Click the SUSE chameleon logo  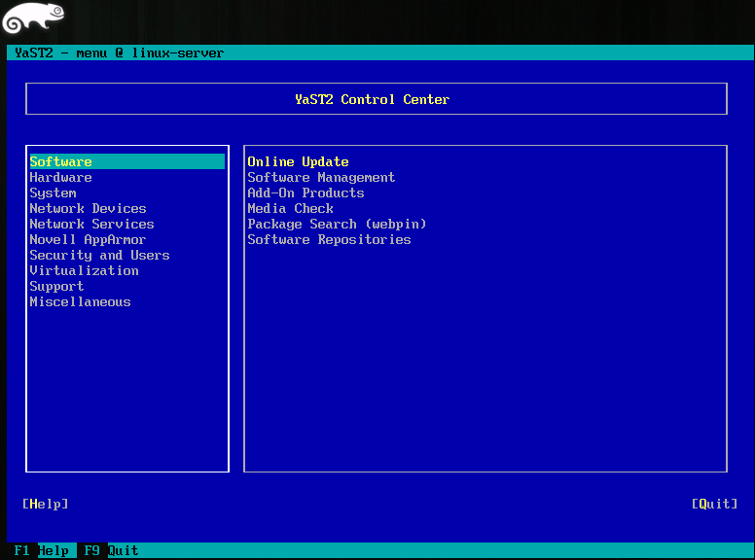(33, 18)
